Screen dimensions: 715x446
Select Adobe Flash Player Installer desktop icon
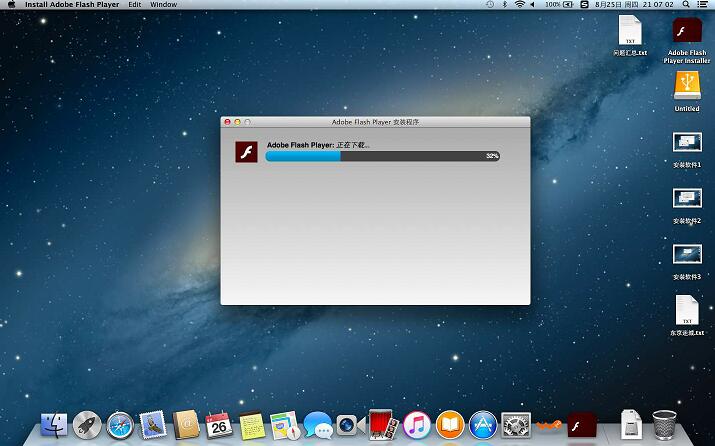687,40
